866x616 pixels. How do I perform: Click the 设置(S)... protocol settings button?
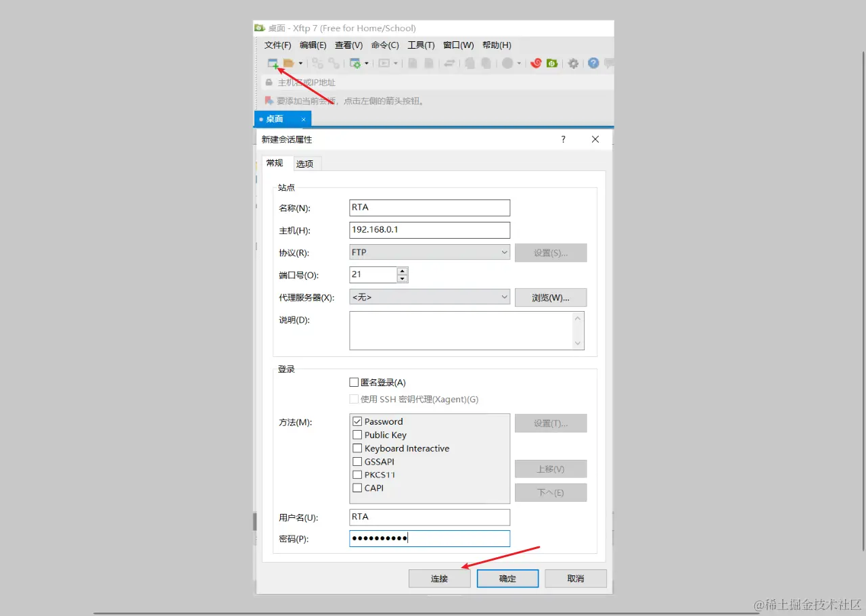pyautogui.click(x=551, y=253)
